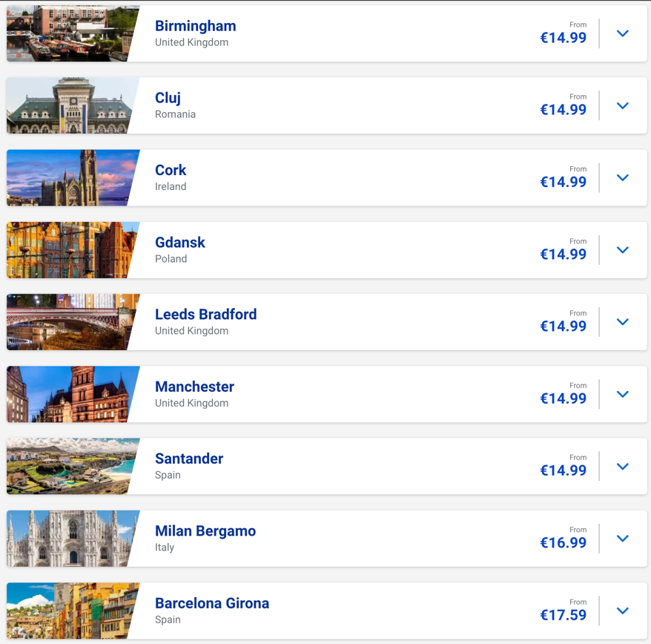
Task: Click the Barcelona Girona destination name
Action: pos(212,603)
